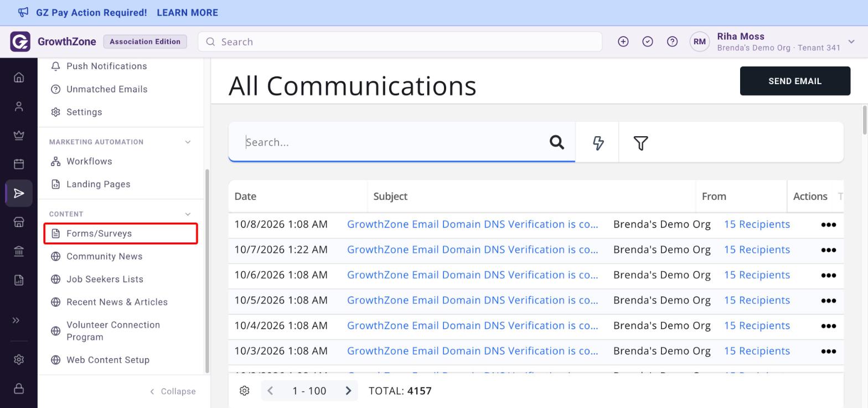Open the checkmark tasks icon in header
Viewport: 868px width, 408px height.
tap(648, 42)
